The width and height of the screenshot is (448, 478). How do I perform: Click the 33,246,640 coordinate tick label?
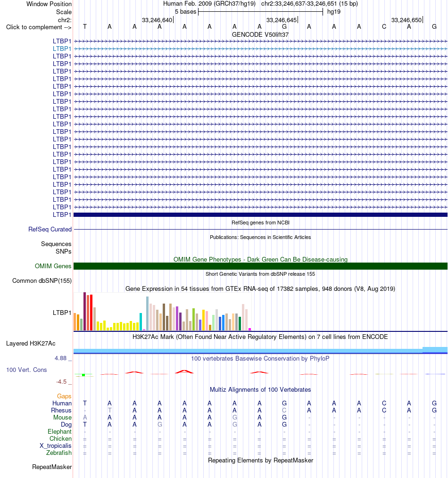[157, 20]
